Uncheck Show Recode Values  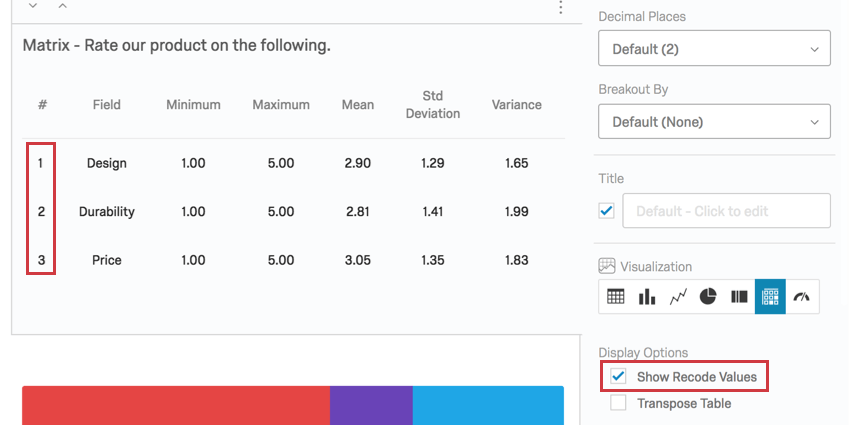coord(618,377)
